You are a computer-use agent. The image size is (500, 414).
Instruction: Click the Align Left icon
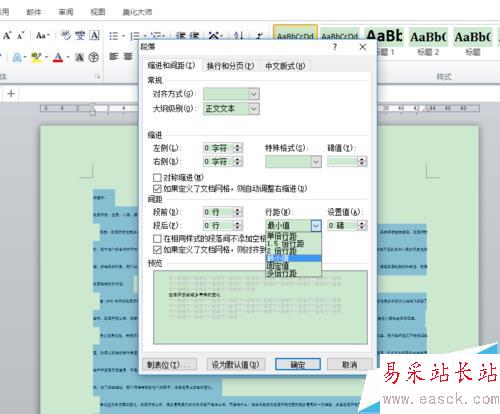tap(114, 57)
